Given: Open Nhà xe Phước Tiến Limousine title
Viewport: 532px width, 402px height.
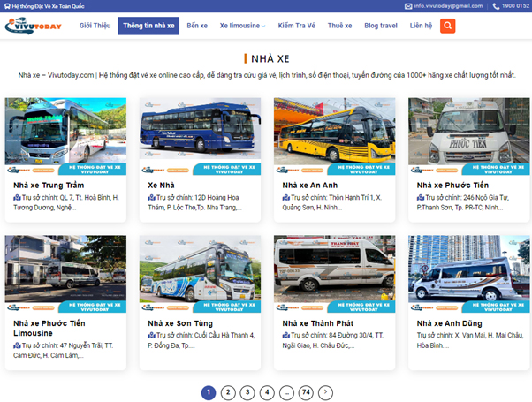Looking at the screenshot, I should click(49, 328).
